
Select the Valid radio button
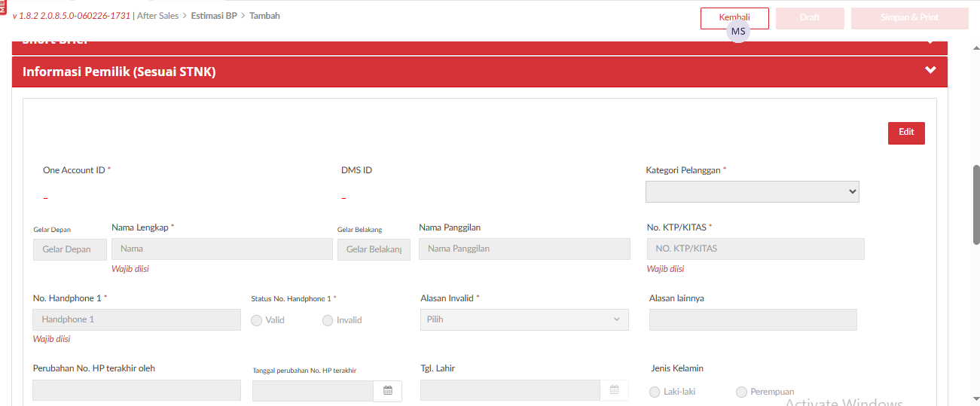point(257,320)
